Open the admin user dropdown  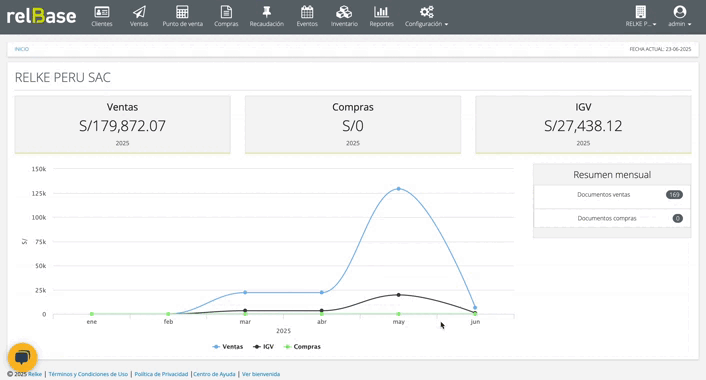(x=679, y=16)
